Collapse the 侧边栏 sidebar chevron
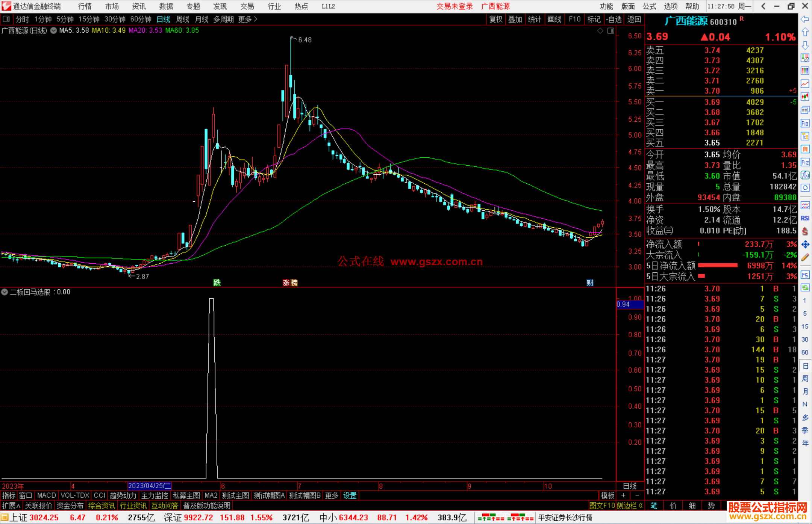Screen dimensions: 812x524 pos(641,506)
